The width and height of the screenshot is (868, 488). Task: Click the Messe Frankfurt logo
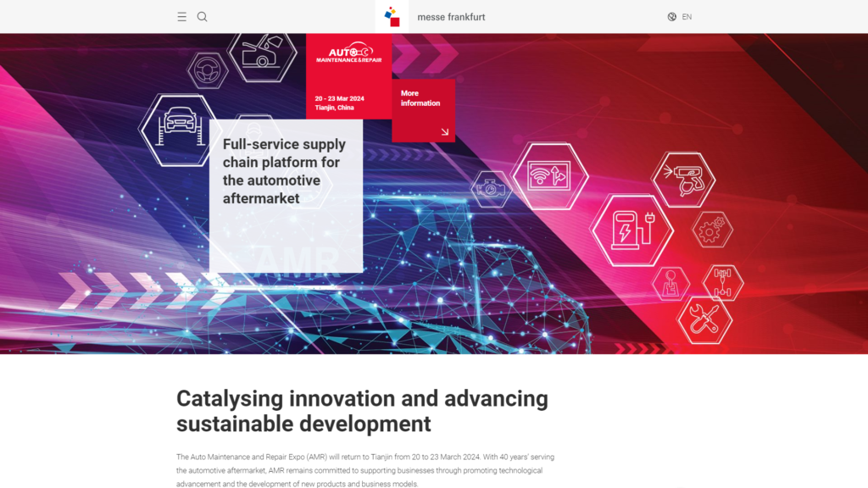point(392,17)
